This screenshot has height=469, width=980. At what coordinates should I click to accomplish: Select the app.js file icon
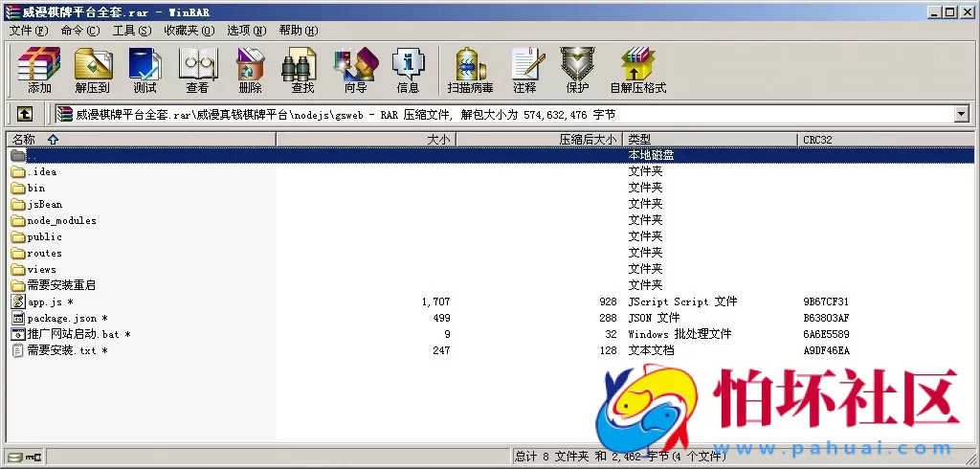click(x=18, y=301)
